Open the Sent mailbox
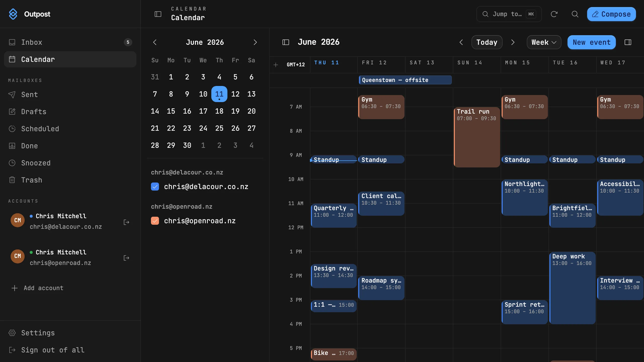The height and width of the screenshot is (362, 644). point(70,95)
